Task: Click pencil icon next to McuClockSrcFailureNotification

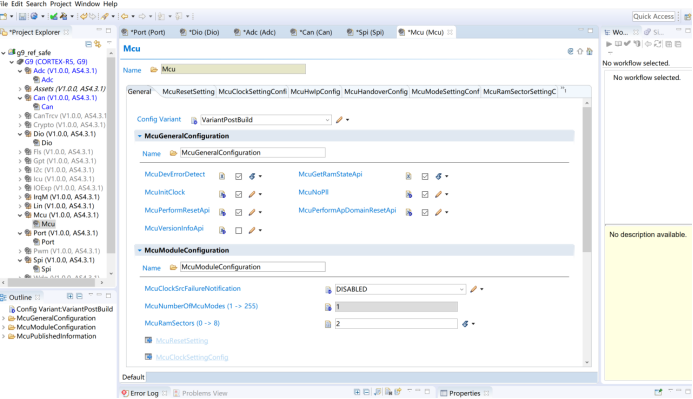Action: (x=473, y=289)
